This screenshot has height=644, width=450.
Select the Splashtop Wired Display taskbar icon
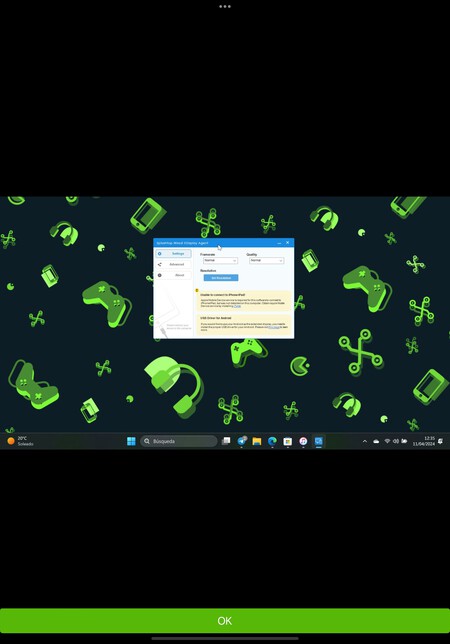coord(319,441)
